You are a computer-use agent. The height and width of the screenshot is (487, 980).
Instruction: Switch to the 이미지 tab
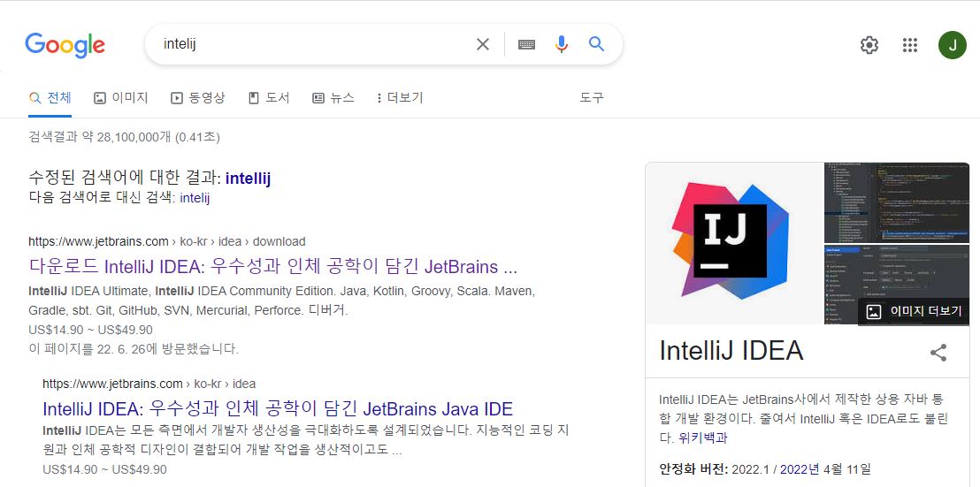click(x=120, y=98)
